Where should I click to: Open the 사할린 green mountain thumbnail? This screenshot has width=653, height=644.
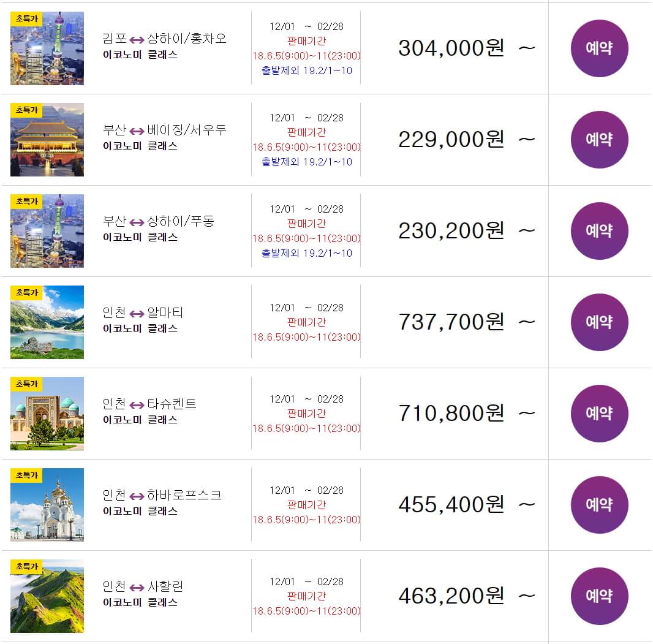(x=47, y=597)
